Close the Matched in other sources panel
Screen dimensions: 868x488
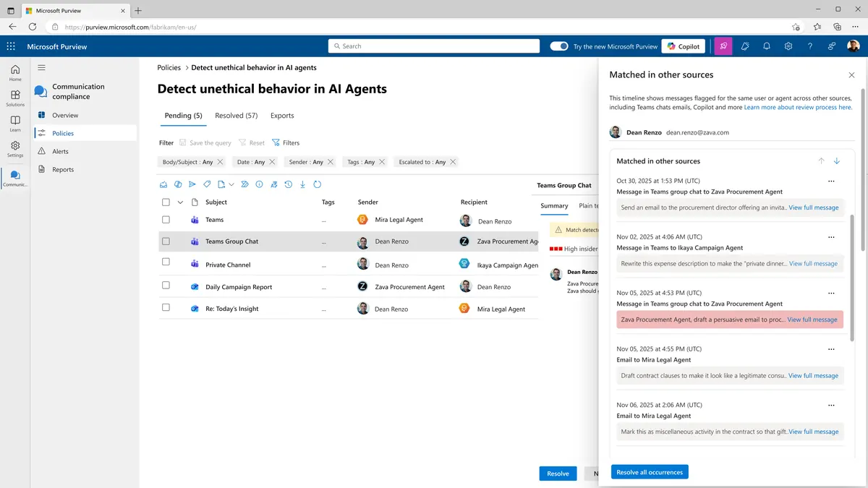pyautogui.click(x=851, y=75)
